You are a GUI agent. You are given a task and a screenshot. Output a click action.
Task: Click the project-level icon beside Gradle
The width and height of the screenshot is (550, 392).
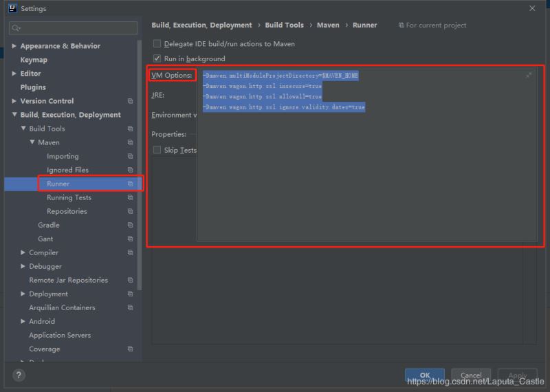(x=130, y=225)
